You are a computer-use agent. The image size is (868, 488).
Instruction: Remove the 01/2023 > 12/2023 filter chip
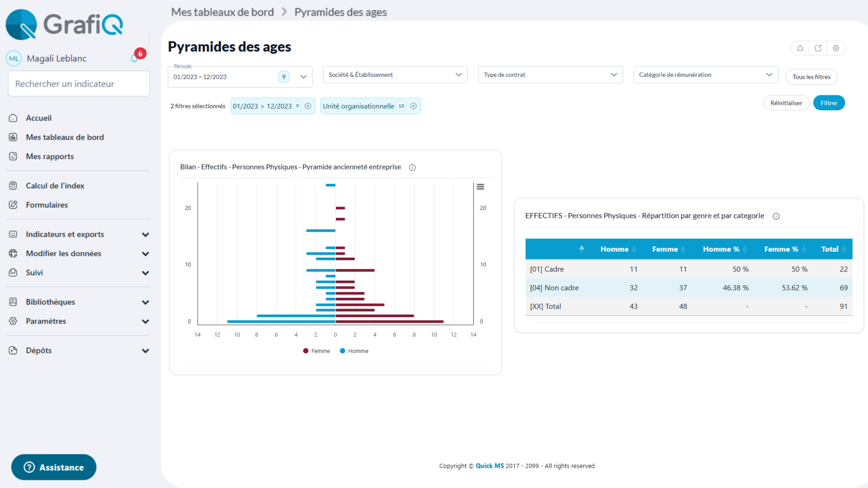pyautogui.click(x=308, y=106)
